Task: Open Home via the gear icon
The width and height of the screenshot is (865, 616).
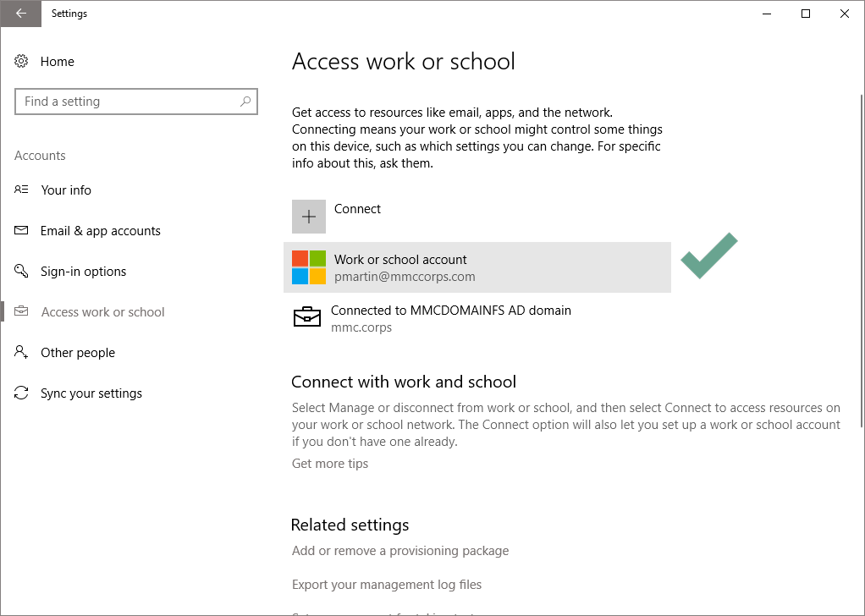Action: click(20, 61)
